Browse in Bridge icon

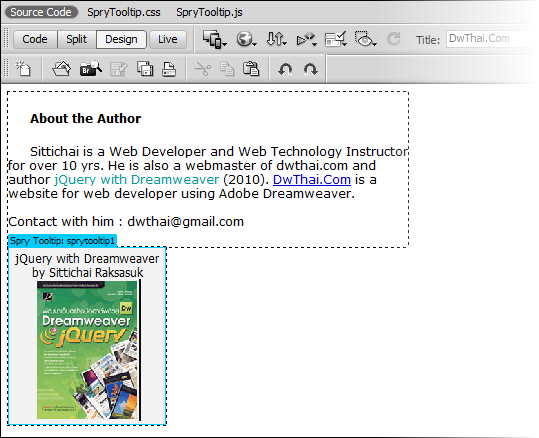point(91,68)
